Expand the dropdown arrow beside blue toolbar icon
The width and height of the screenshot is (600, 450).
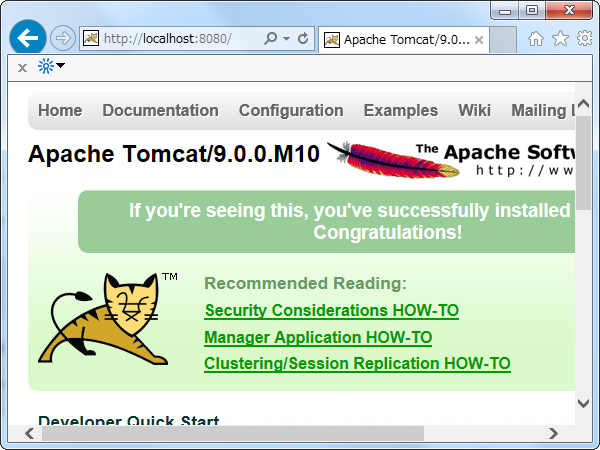pyautogui.click(x=60, y=65)
